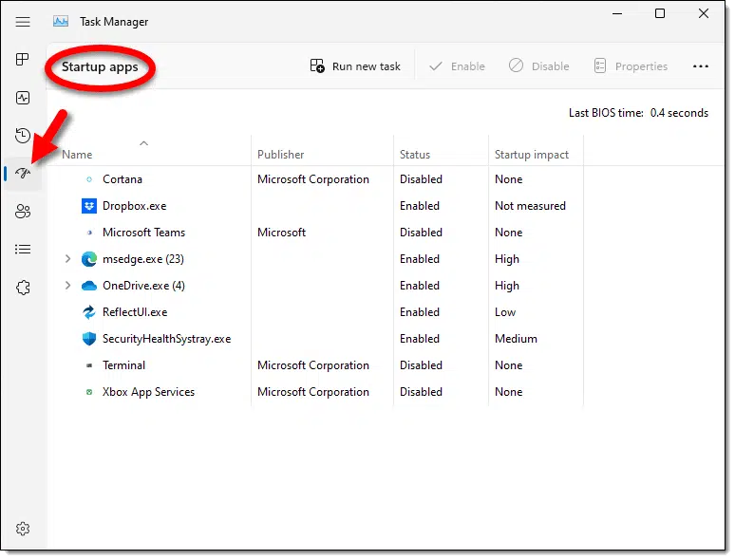Select the Startup apps sidebar icon
This screenshot has height=560, width=735.
[x=23, y=174]
